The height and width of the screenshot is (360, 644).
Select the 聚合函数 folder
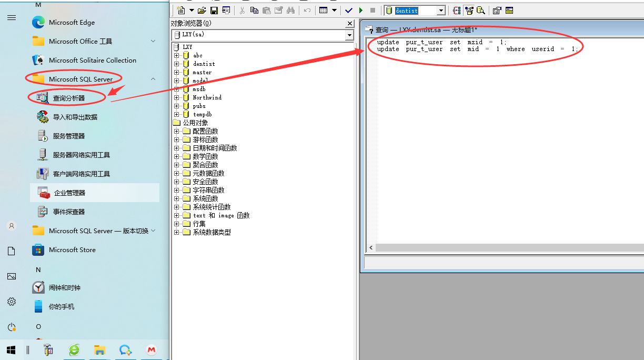(205, 165)
